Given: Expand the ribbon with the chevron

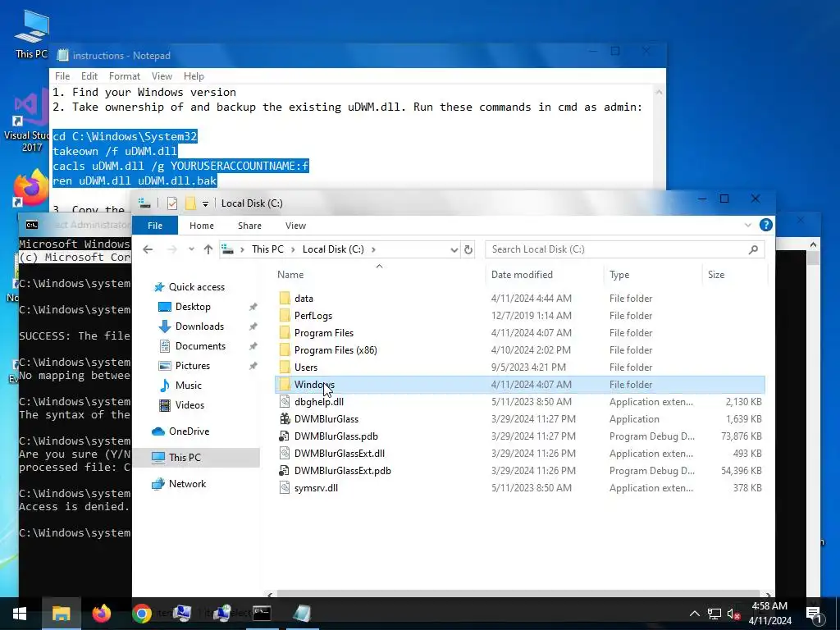Looking at the screenshot, I should [x=748, y=225].
